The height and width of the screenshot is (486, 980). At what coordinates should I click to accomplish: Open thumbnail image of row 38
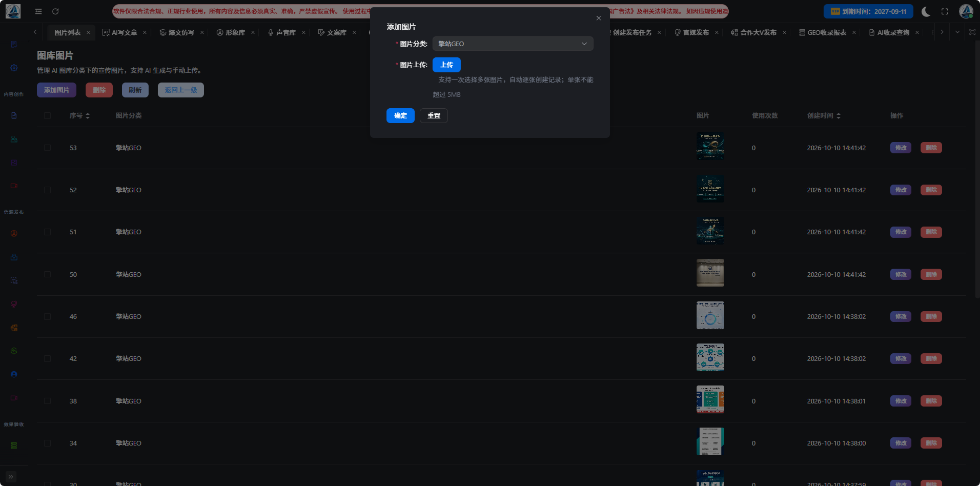tap(710, 400)
